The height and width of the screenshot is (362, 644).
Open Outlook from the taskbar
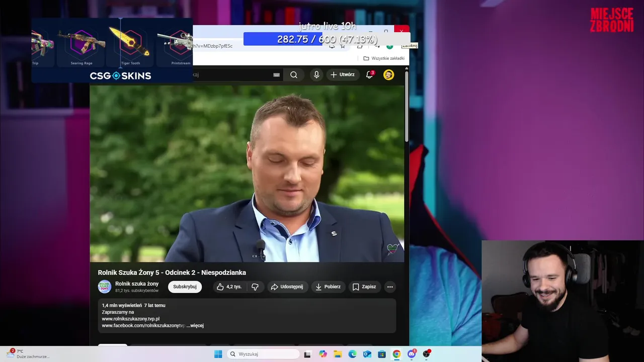tap(367, 354)
